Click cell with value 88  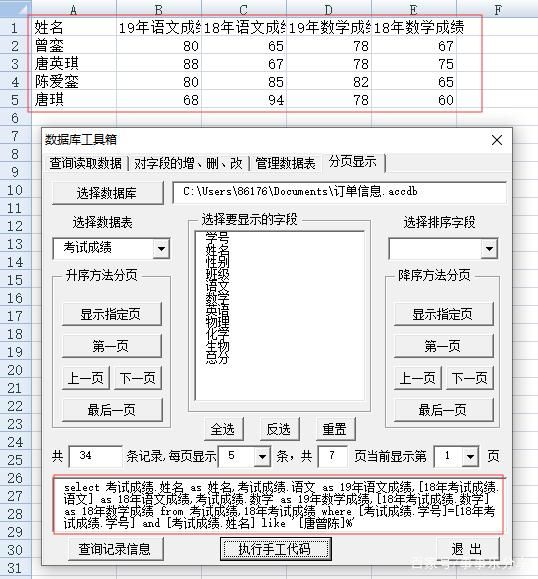click(159, 64)
